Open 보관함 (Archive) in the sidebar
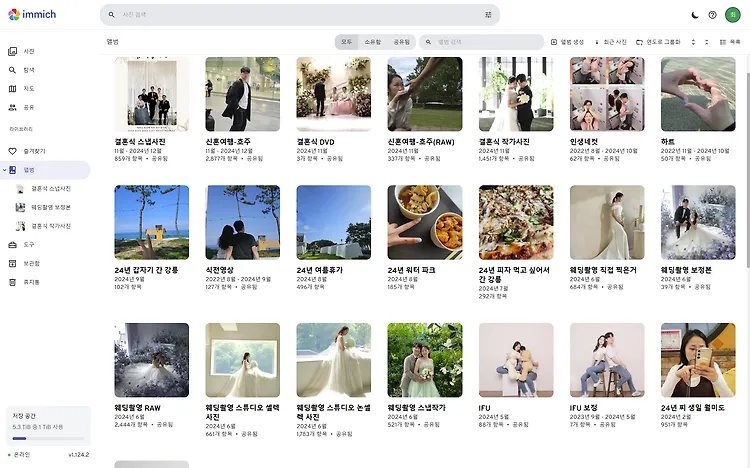Screen dimensions: 750x468 (x=31, y=263)
